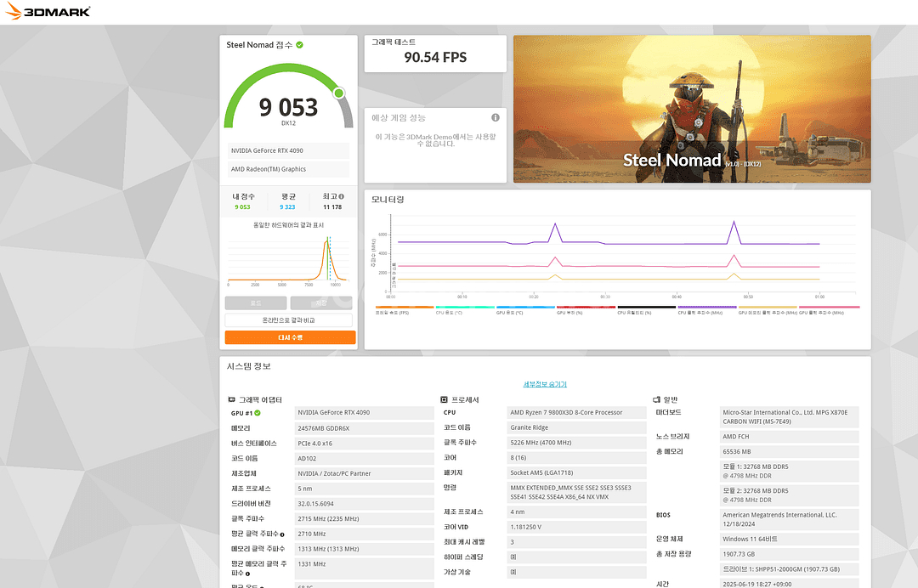The height and width of the screenshot is (588, 918).
Task: Click the greyed 로드 button
Action: click(x=256, y=303)
